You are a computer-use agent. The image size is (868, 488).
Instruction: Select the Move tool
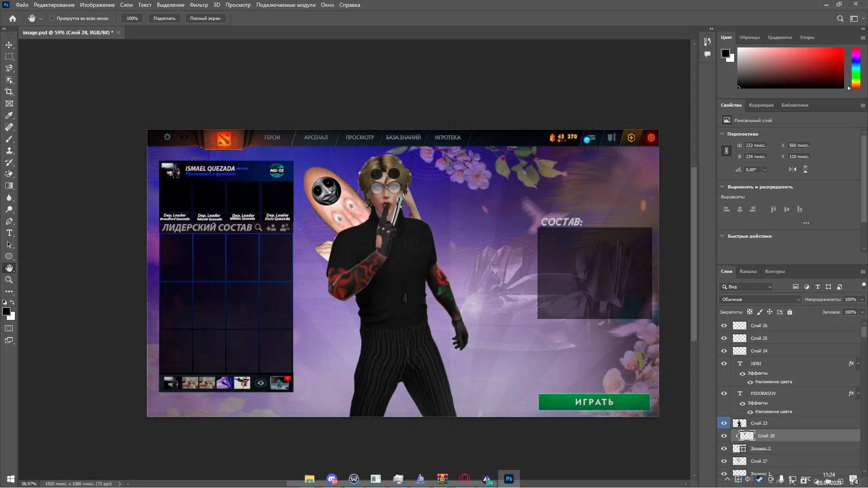click(9, 45)
